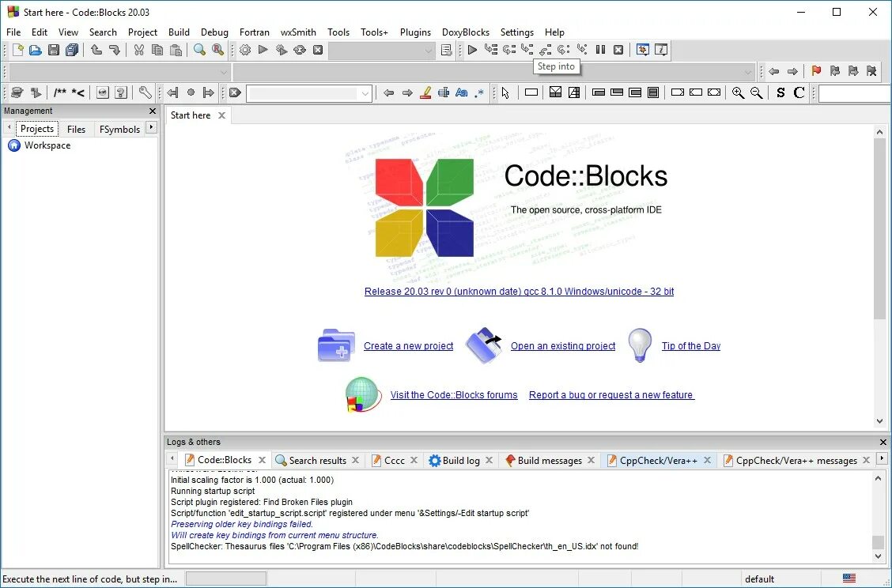Click the Save all files icon

pyautogui.click(x=72, y=50)
